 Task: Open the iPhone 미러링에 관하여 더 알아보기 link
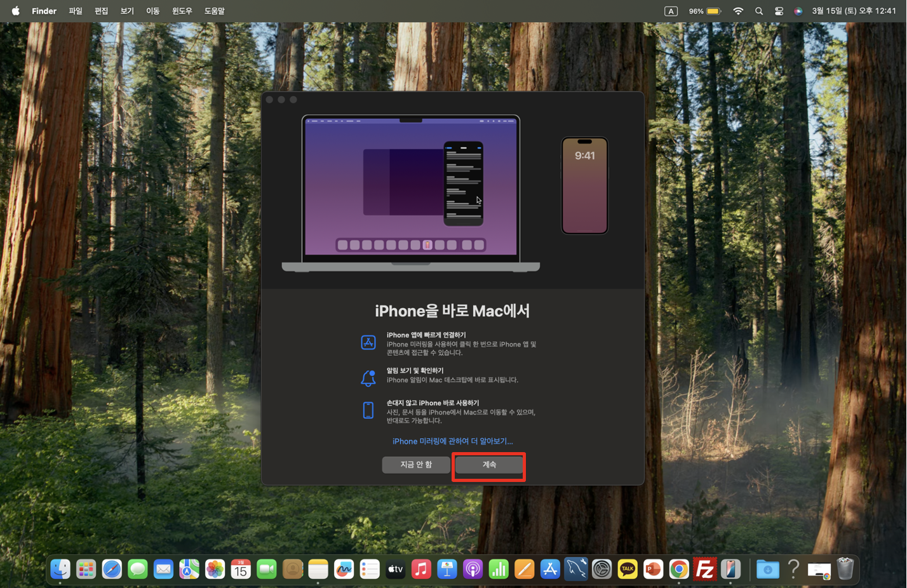452,441
